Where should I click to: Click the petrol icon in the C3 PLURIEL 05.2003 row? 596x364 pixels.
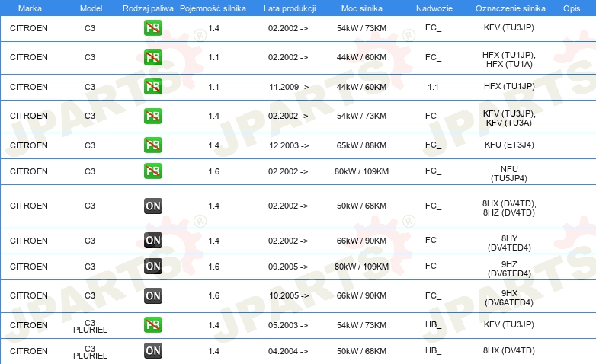152,325
